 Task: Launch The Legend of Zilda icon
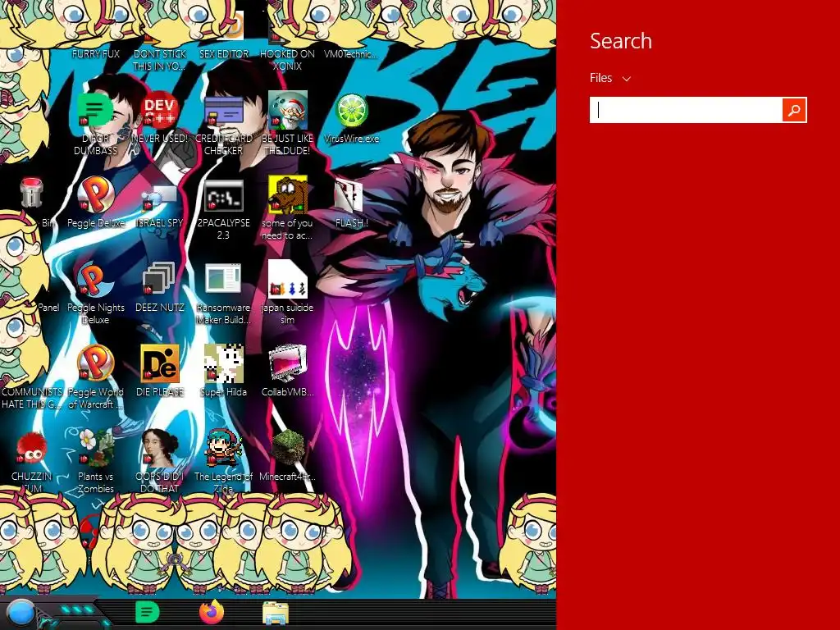click(223, 448)
